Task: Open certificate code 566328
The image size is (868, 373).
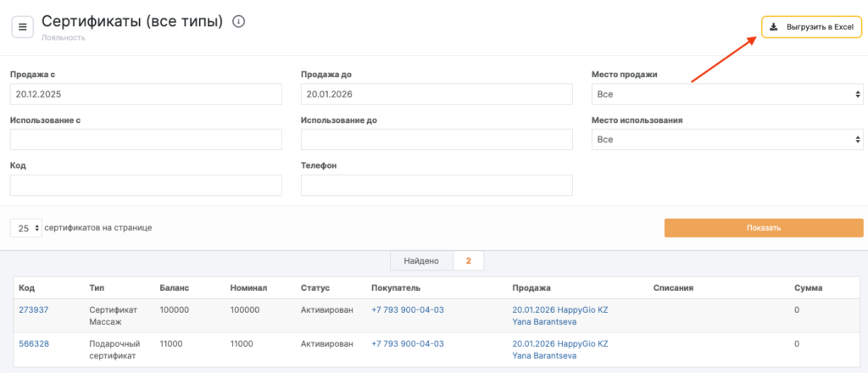Action: 33,344
